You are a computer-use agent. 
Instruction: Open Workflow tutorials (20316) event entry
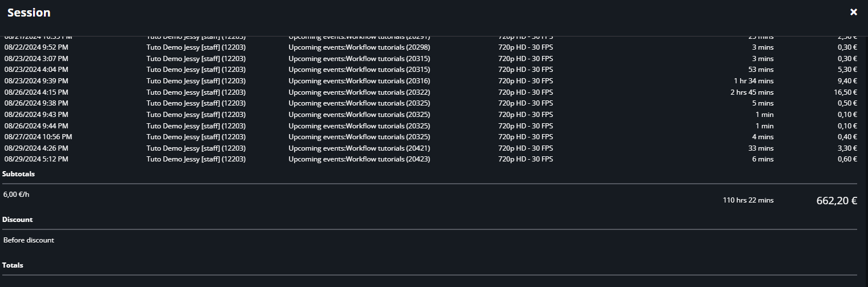359,81
